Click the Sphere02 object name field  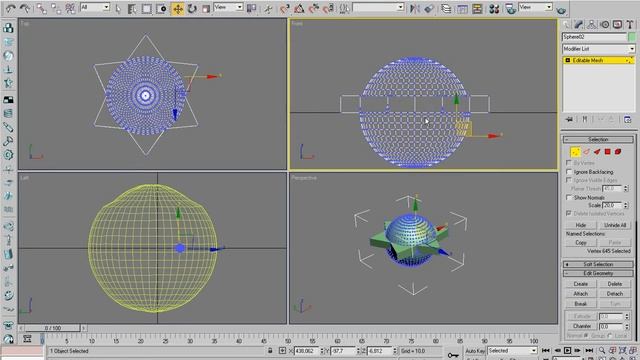click(594, 37)
